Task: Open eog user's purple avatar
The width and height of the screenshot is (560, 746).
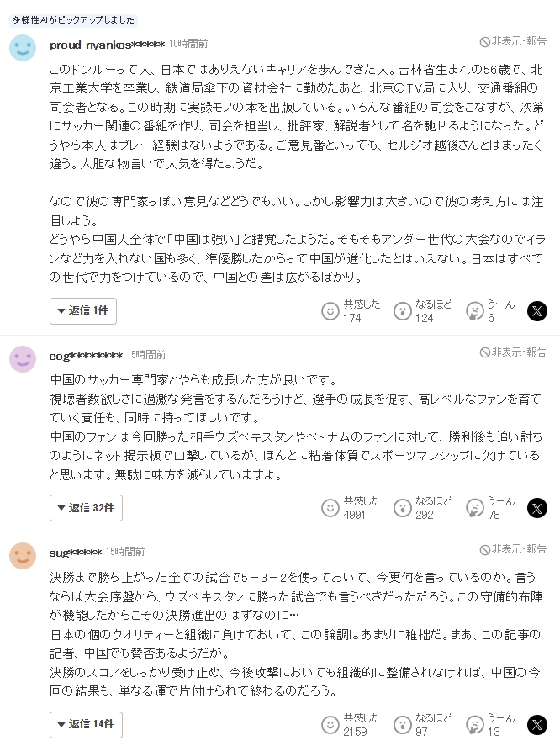Action: click(23, 359)
